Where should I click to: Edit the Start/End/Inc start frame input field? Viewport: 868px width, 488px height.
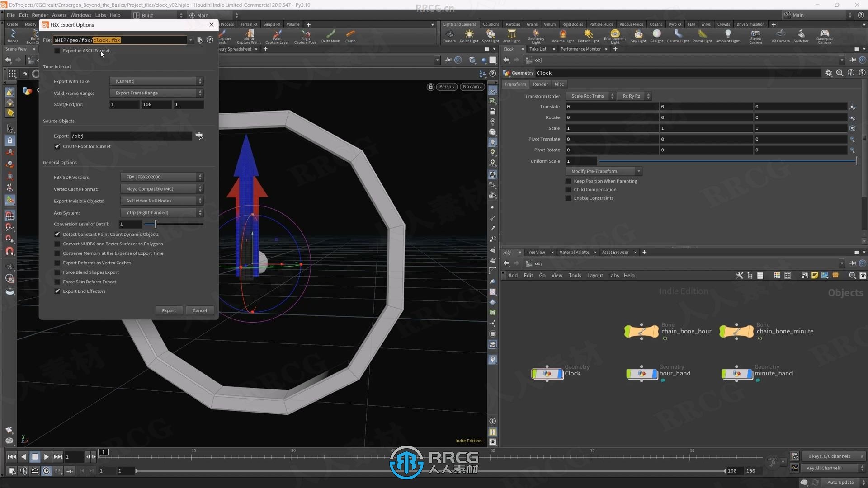[x=123, y=103]
